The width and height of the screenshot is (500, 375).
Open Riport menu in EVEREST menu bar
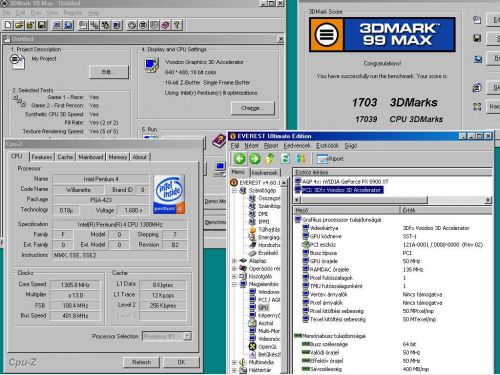click(271, 146)
